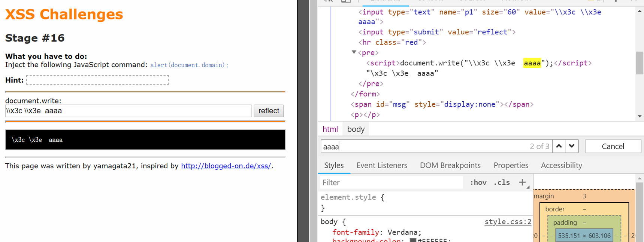Image resolution: width=644 pixels, height=242 pixels.
Task: Open style.css:2 source link
Action: pyautogui.click(x=508, y=222)
